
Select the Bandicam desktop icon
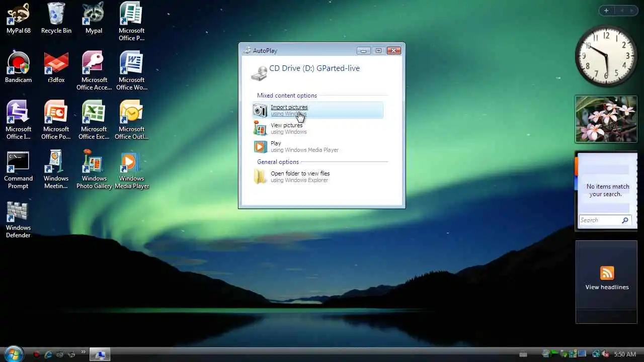pyautogui.click(x=18, y=67)
